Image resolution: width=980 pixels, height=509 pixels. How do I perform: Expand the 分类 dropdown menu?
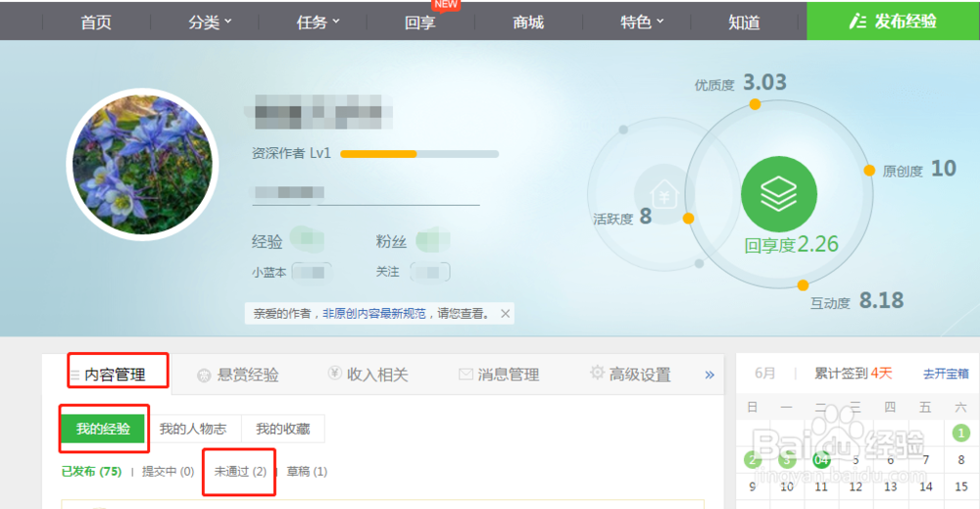click(210, 23)
